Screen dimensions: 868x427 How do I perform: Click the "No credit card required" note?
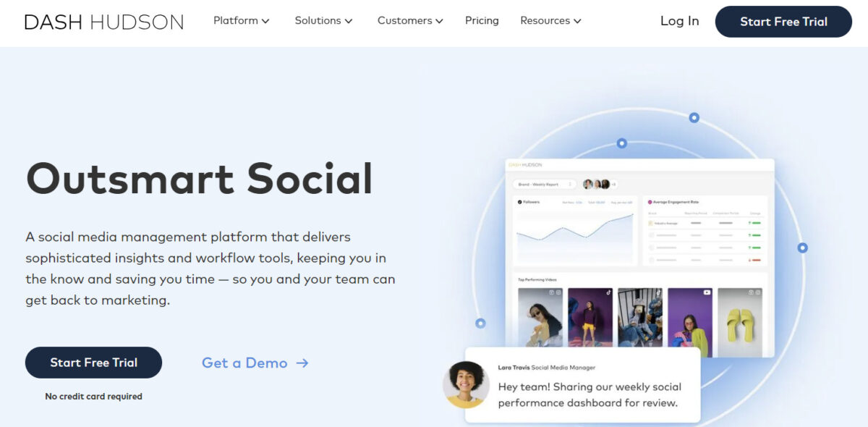tap(93, 397)
